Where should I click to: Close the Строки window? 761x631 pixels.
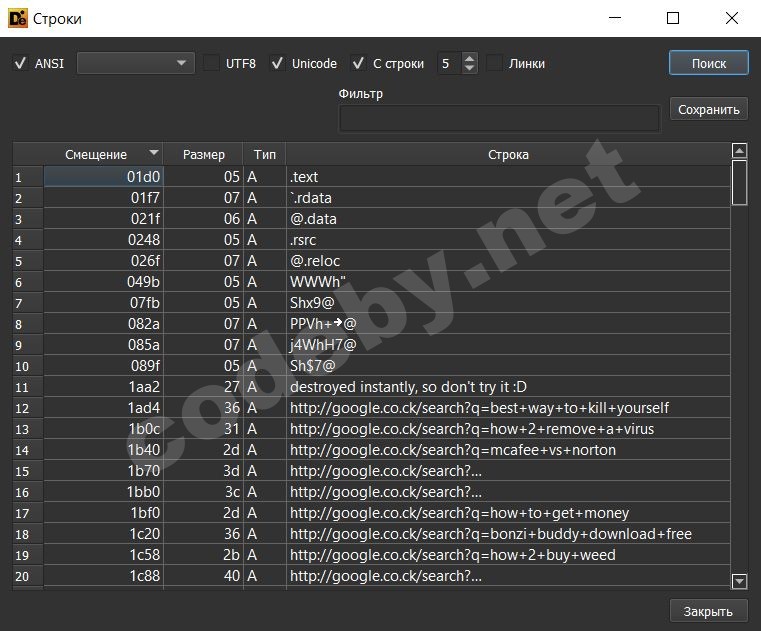click(731, 18)
